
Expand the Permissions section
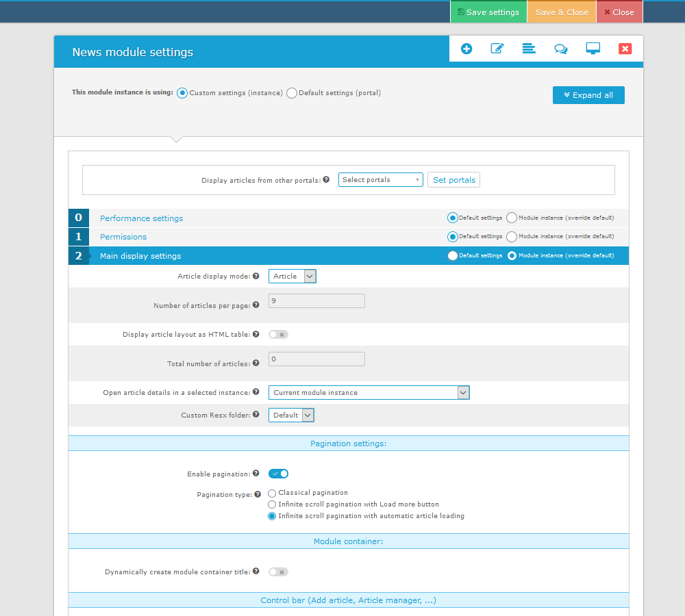123,237
